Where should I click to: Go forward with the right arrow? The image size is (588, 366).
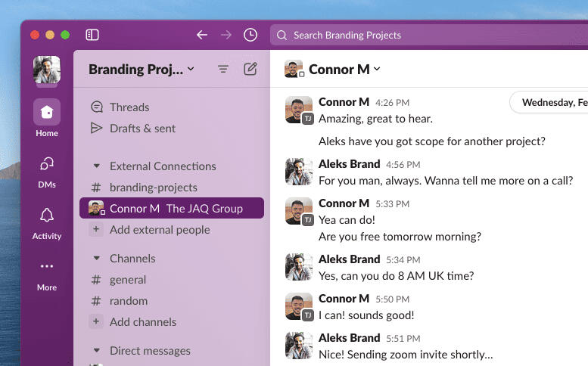[226, 35]
